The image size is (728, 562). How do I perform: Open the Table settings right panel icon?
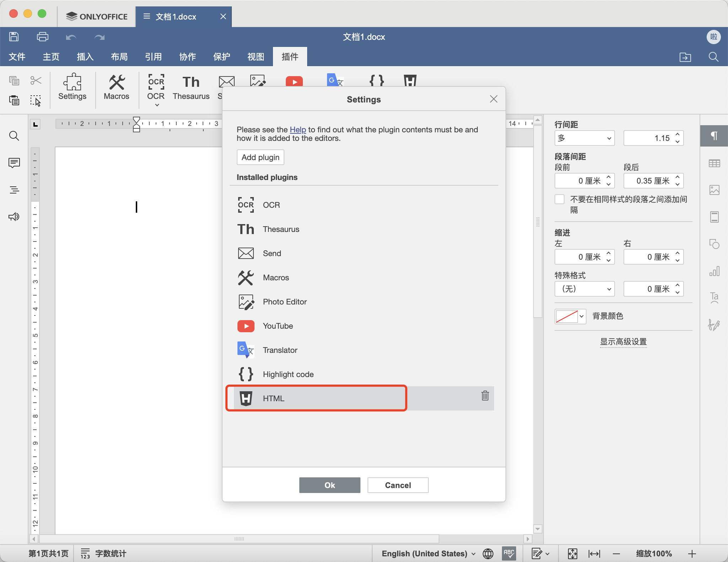point(714,163)
